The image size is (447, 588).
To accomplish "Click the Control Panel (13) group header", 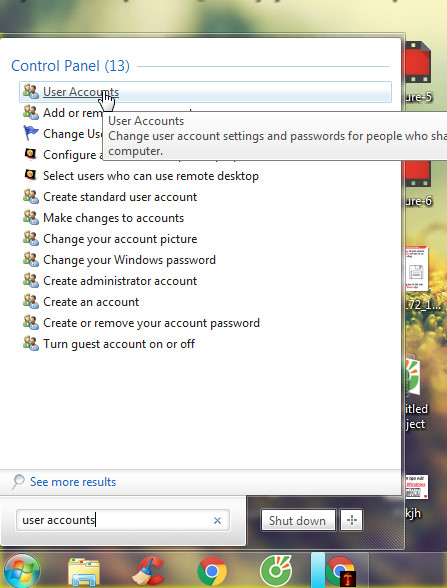I will point(70,66).
